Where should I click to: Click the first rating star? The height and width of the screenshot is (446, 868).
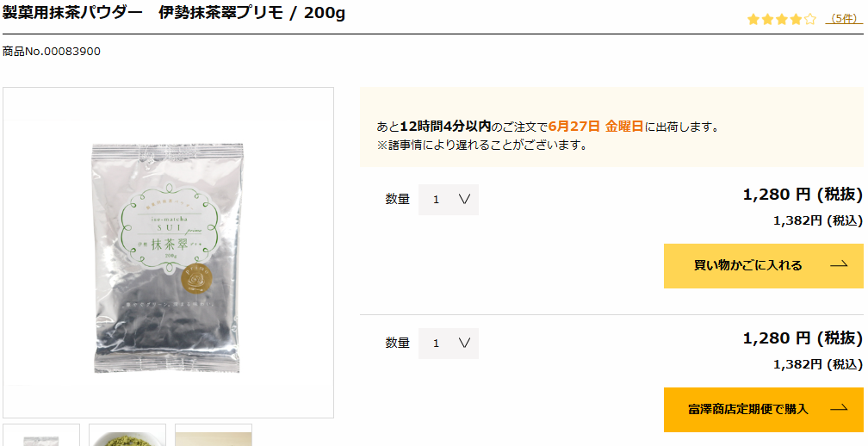point(753,19)
